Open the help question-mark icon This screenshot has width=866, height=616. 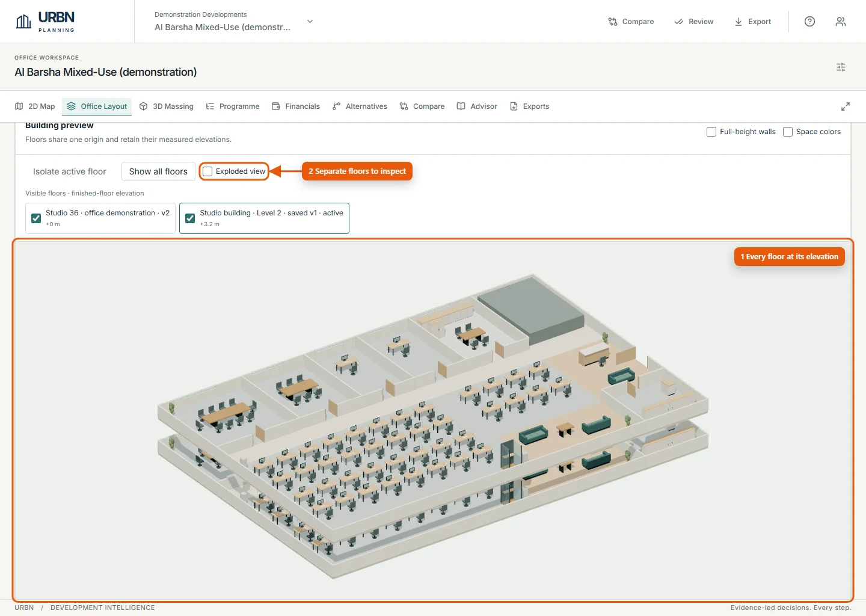coord(809,22)
